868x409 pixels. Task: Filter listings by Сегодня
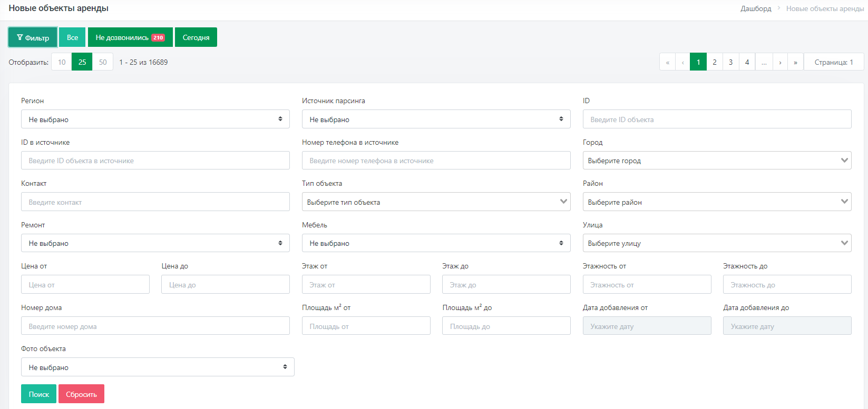(x=196, y=37)
